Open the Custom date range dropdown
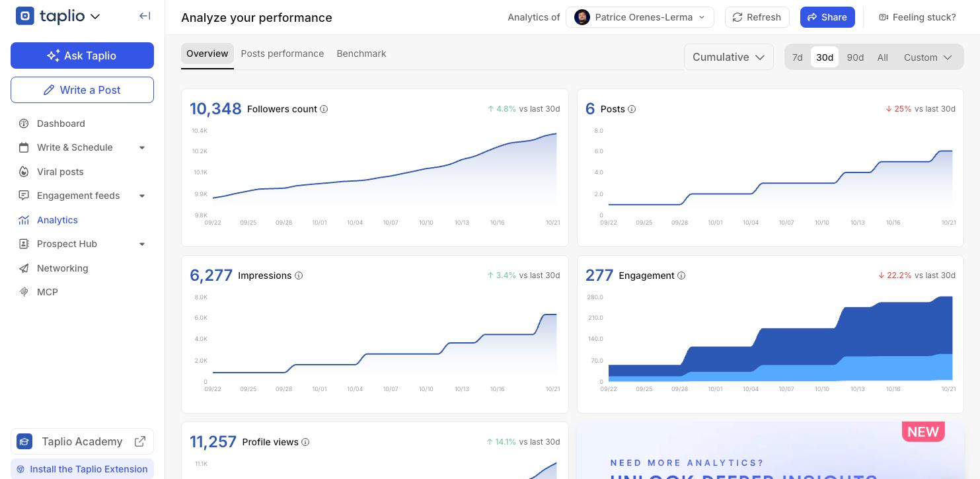This screenshot has height=479, width=980. (928, 57)
